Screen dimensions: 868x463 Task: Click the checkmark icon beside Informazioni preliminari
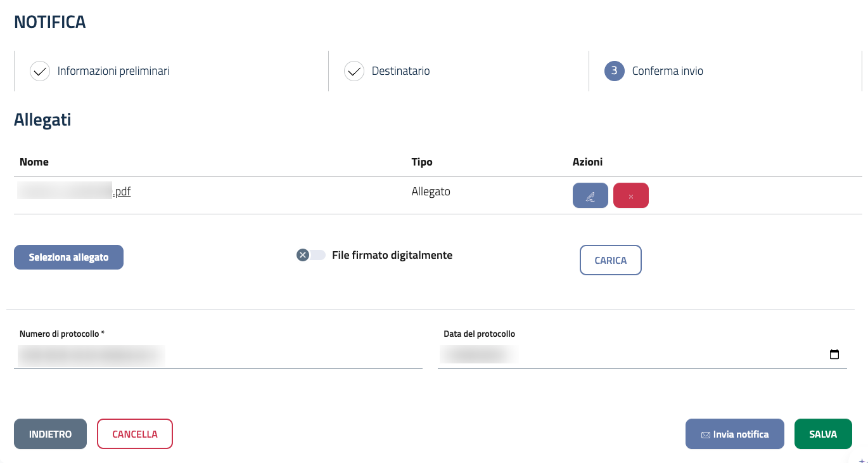(x=40, y=71)
